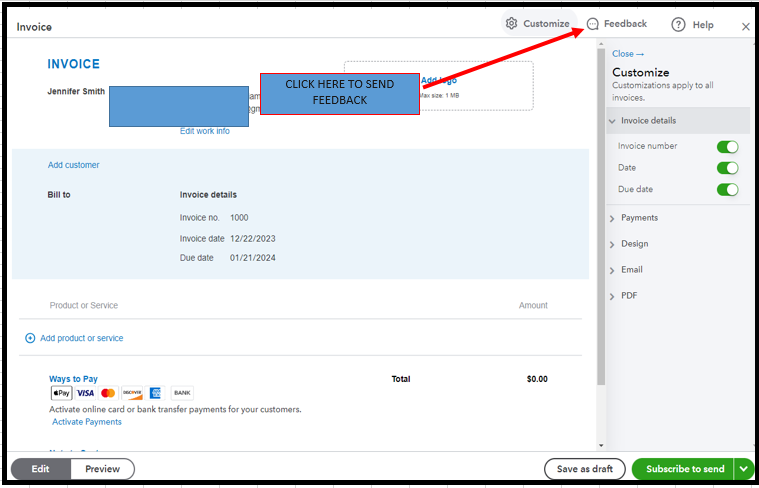This screenshot has width=759, height=488.
Task: Click the Bill to label
Action: click(59, 195)
